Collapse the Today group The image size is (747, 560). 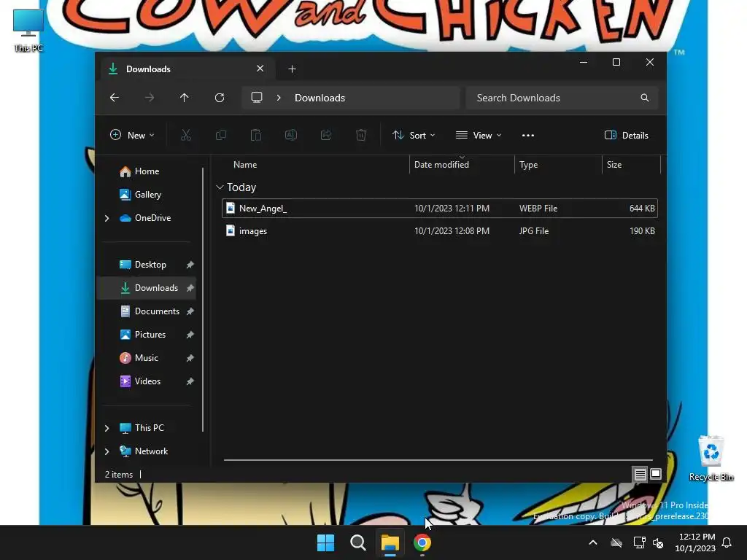[x=220, y=187]
